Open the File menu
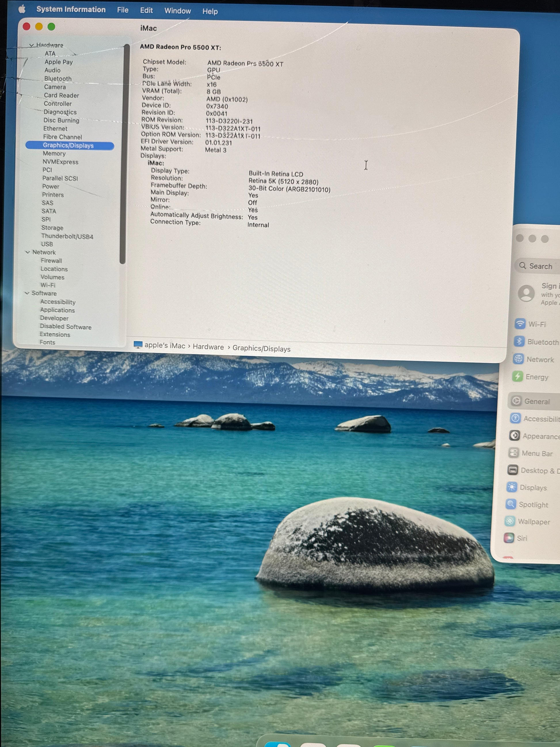This screenshot has width=560, height=747. tap(123, 10)
